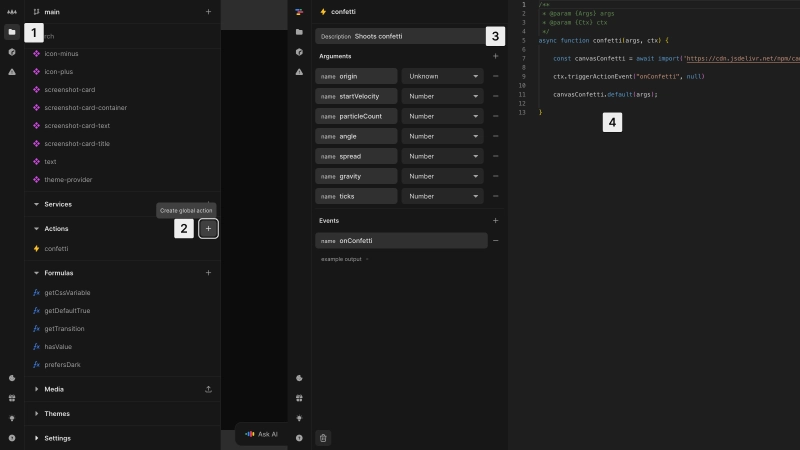The width and height of the screenshot is (800, 450).
Task: Remove the onConfetti event with its minus icon
Action: point(495,241)
